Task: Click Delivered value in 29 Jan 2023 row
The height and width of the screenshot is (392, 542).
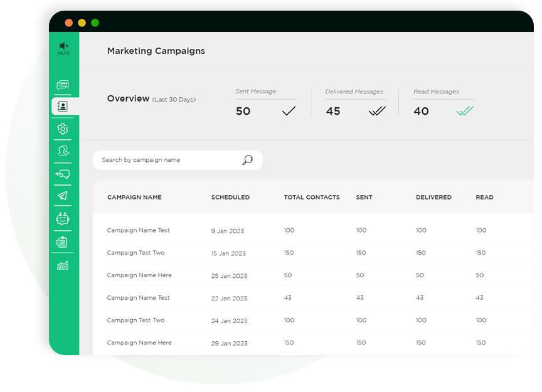Action: (x=421, y=342)
